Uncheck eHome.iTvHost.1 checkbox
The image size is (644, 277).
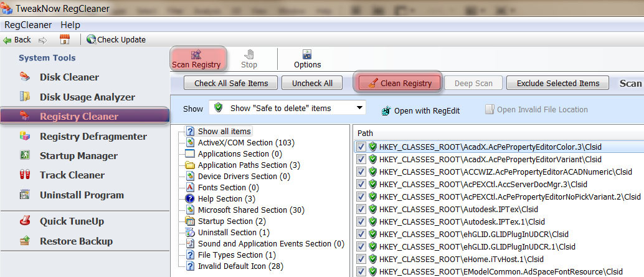361,260
